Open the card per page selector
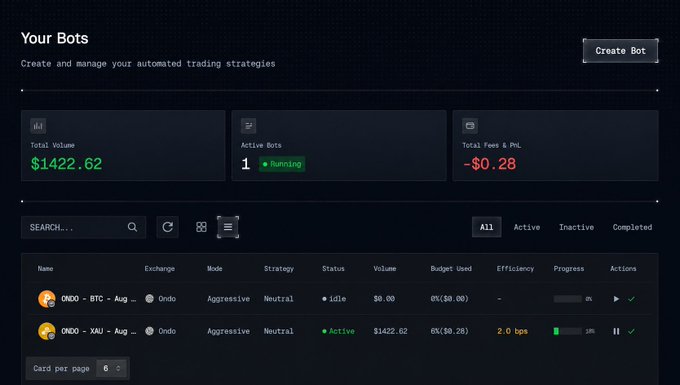This screenshot has width=680, height=385. pos(111,369)
